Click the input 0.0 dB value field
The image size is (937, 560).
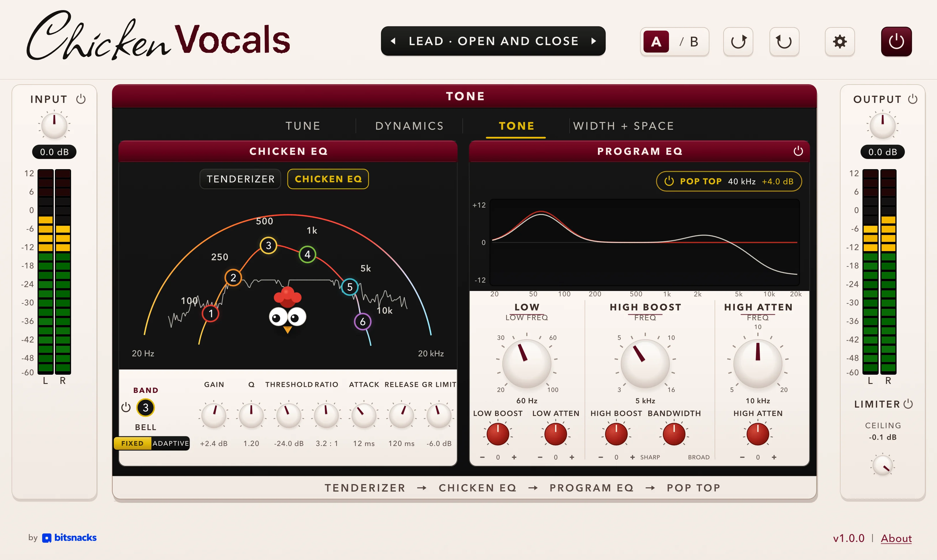pos(54,152)
